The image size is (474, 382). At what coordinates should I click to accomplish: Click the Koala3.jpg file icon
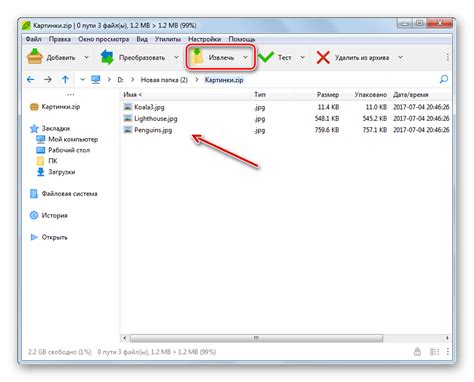tap(128, 107)
